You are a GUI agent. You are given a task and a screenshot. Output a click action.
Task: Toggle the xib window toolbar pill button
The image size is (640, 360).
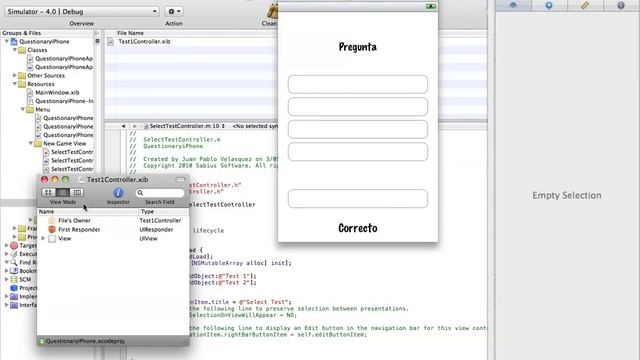click(180, 180)
